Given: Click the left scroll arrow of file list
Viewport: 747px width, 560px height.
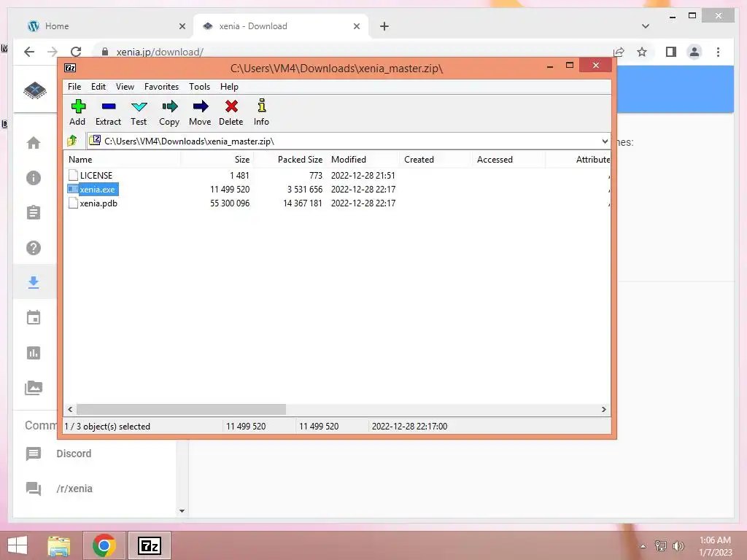Looking at the screenshot, I should coord(71,410).
